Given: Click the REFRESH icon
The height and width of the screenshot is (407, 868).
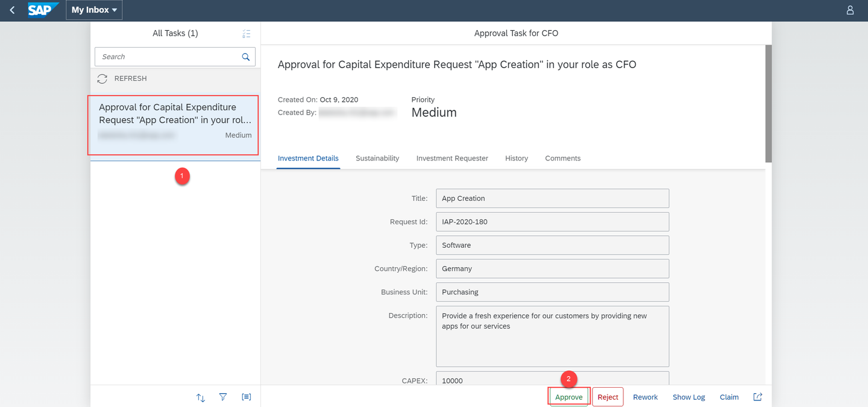Looking at the screenshot, I should pyautogui.click(x=102, y=79).
